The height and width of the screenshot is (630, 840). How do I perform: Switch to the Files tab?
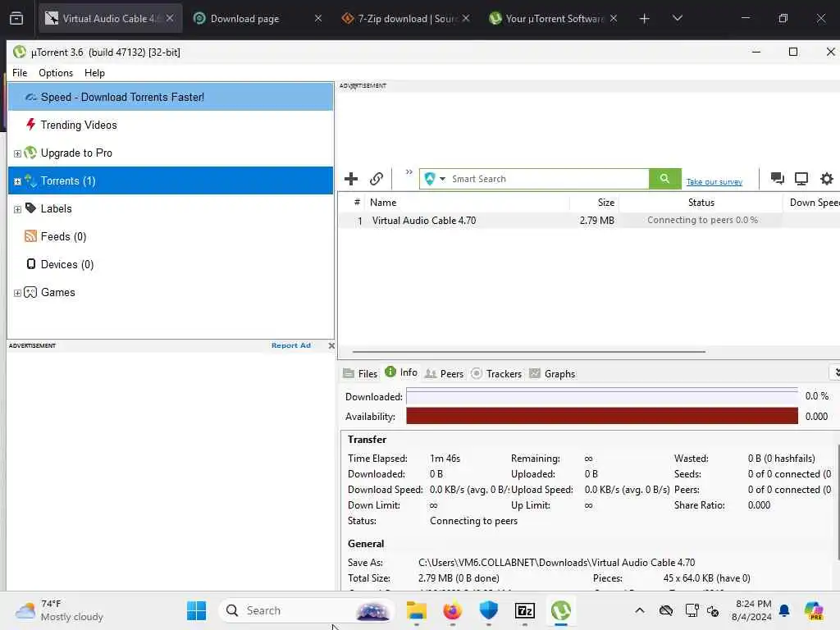tap(361, 373)
